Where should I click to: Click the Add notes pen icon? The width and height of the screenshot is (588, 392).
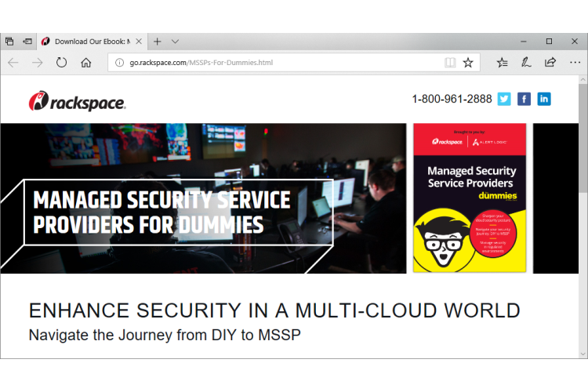(526, 63)
